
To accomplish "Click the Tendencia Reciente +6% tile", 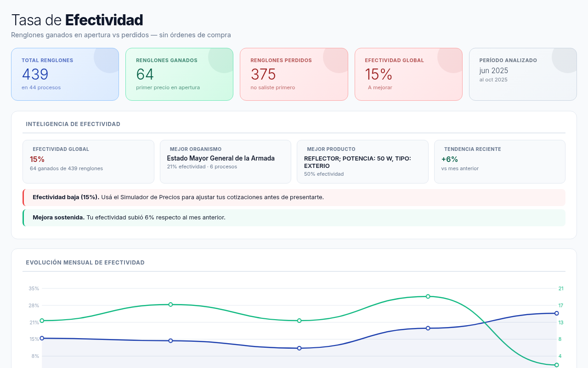I will coord(499,161).
